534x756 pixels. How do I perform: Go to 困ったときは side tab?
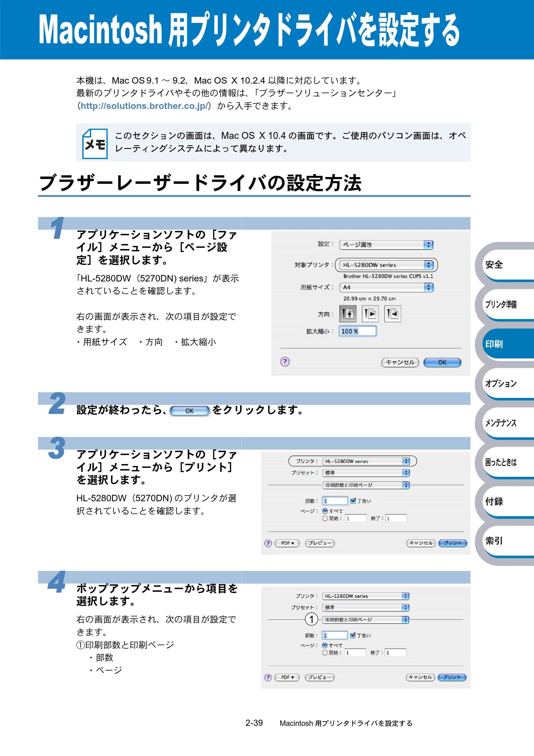tap(508, 462)
